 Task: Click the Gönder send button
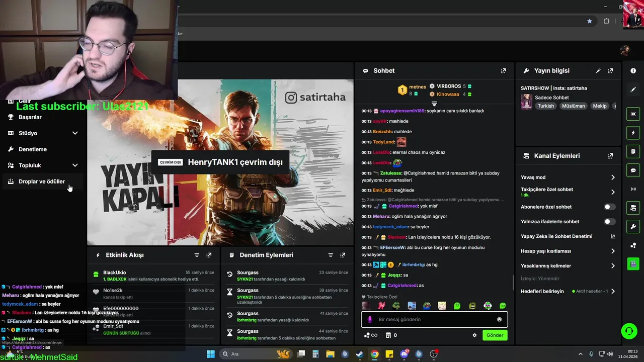(x=495, y=335)
